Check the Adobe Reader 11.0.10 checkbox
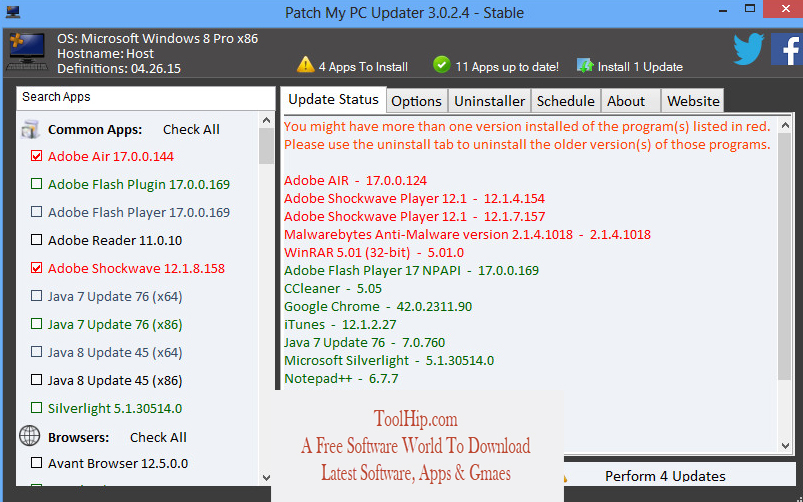 36,240
